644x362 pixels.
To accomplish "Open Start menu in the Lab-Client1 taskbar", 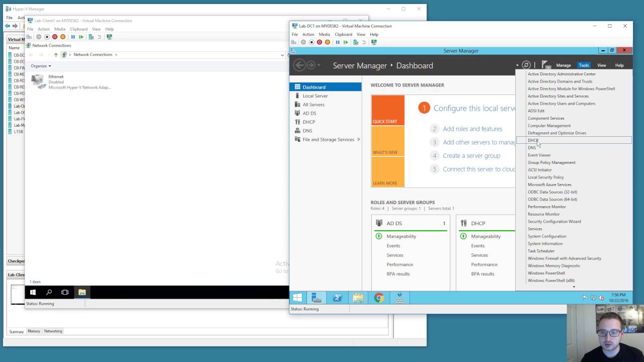I will 33,292.
